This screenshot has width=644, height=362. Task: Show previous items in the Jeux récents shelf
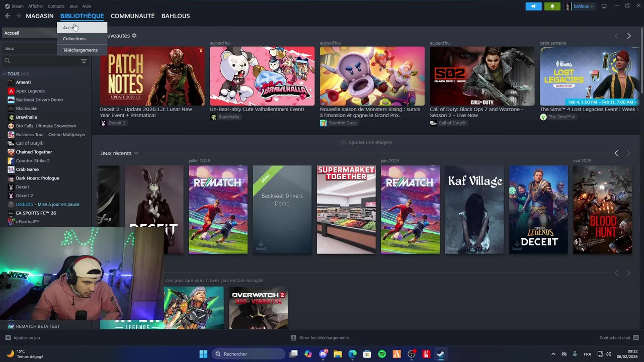click(x=616, y=153)
